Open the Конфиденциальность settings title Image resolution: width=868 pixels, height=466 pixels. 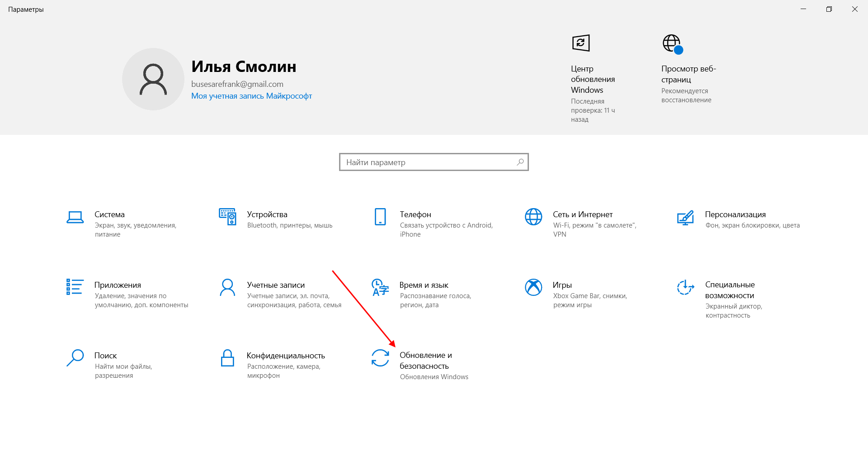coord(286,356)
